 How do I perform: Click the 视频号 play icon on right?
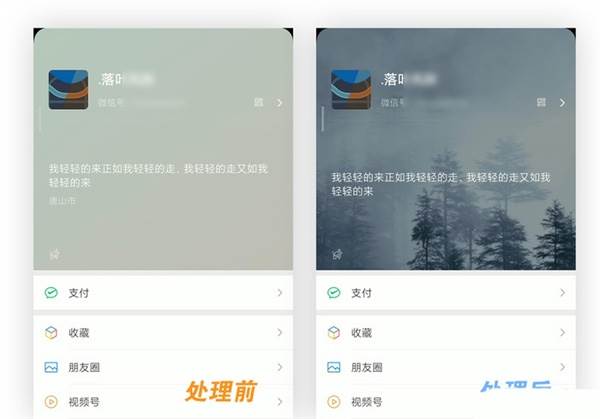[334, 402]
